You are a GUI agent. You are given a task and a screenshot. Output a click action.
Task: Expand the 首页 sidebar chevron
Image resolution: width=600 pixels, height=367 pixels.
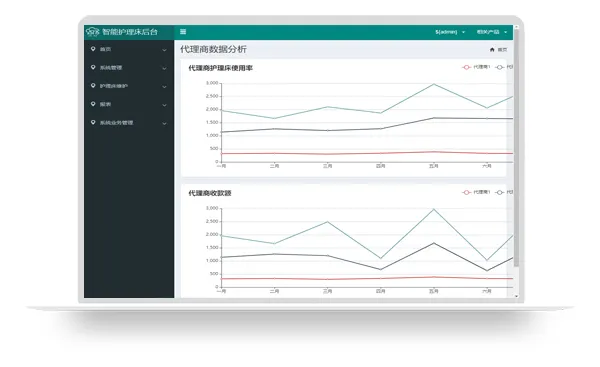tap(164, 50)
